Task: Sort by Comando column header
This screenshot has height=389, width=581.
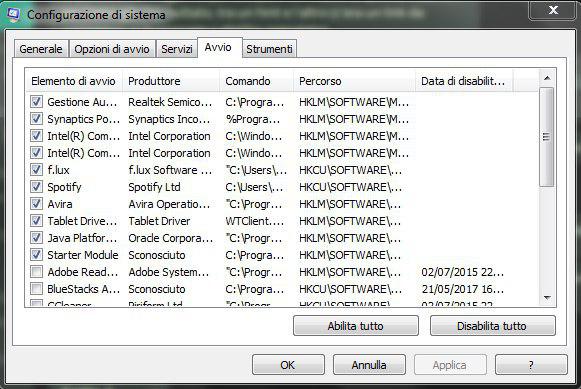Action: [257, 81]
